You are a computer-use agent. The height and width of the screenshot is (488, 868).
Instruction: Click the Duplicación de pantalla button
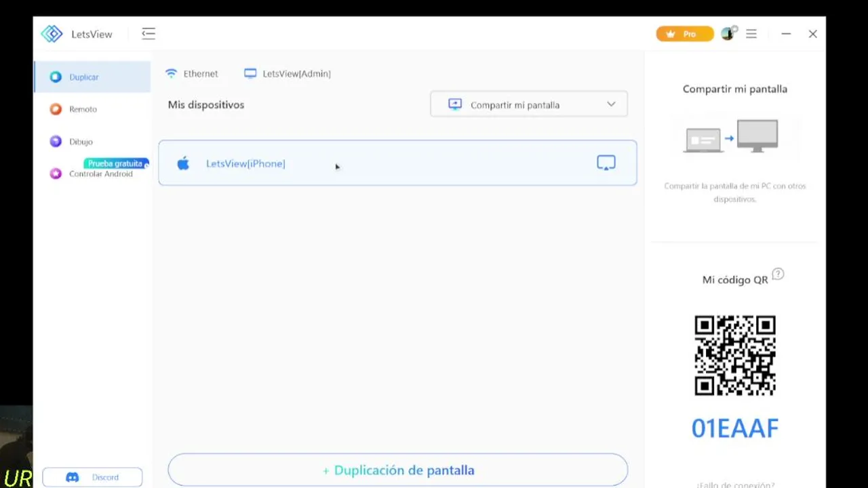tap(398, 470)
